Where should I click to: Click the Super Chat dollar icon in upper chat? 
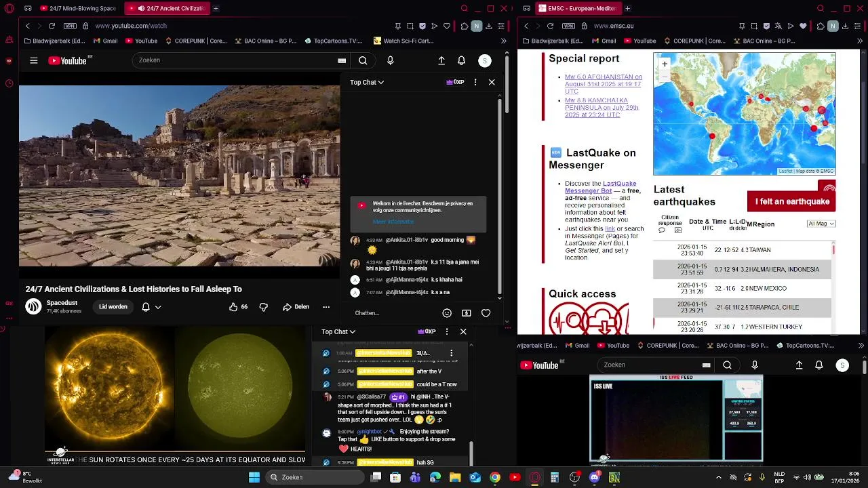click(466, 313)
